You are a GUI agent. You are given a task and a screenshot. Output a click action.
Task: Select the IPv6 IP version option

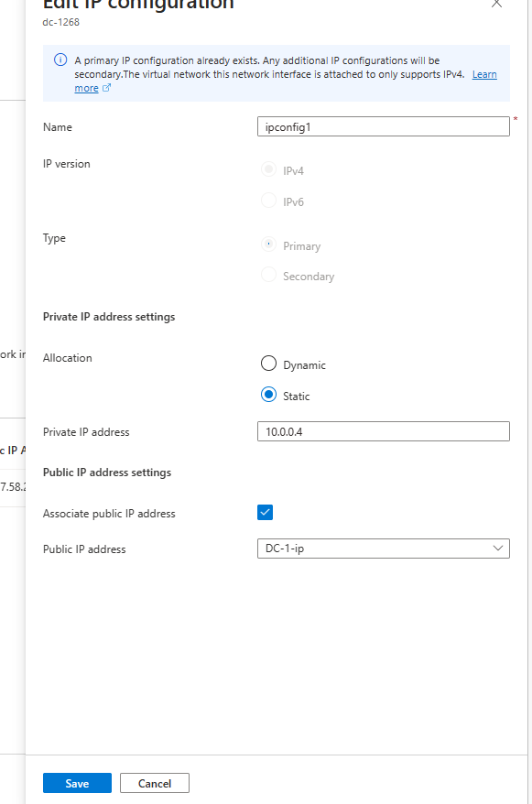[268, 201]
